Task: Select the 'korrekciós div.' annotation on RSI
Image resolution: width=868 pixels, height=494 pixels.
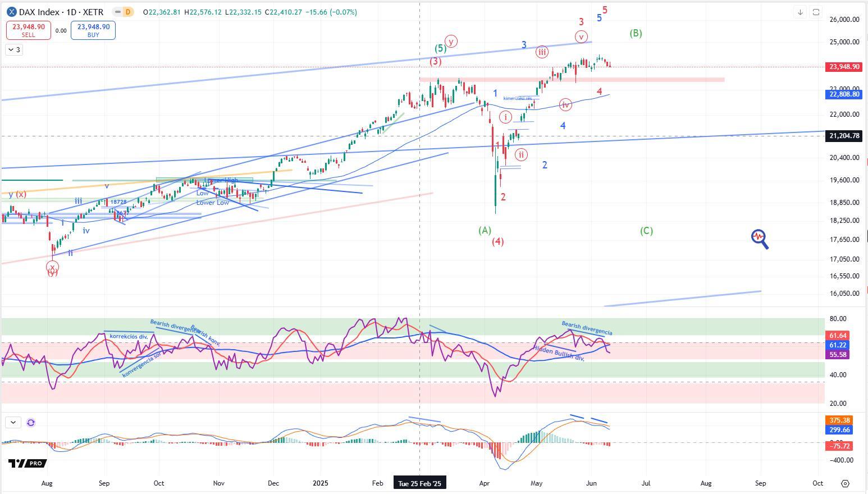Action: tap(129, 336)
